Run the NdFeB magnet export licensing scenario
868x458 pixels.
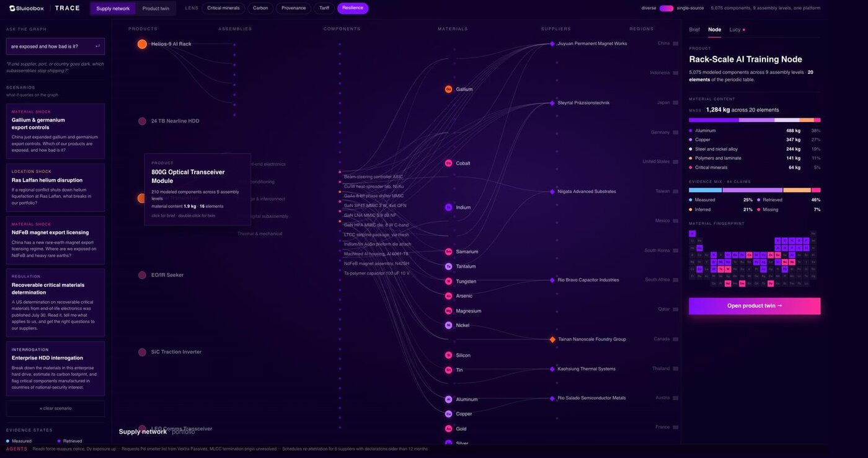click(55, 240)
